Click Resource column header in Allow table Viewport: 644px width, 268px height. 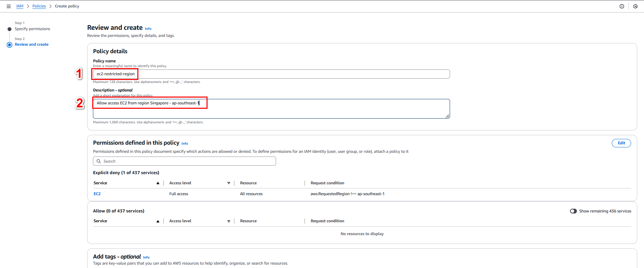[x=248, y=221]
